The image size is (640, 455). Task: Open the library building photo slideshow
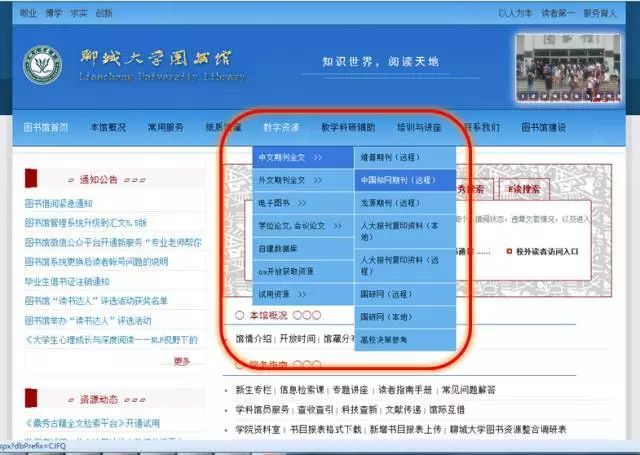coord(568,68)
